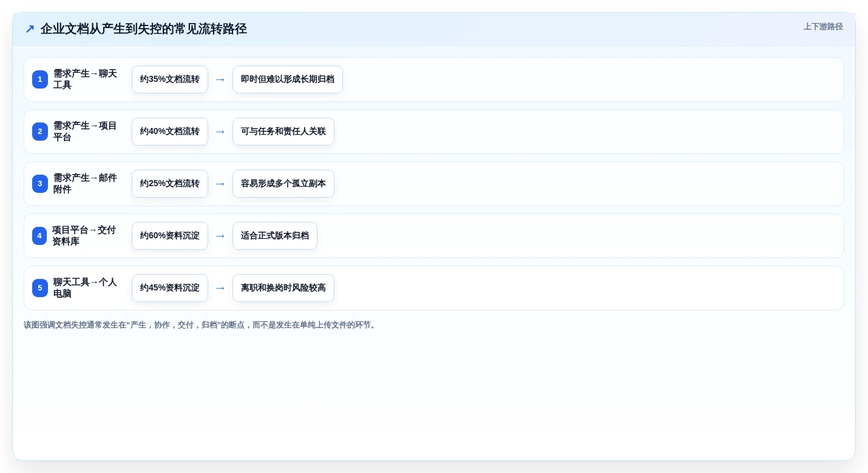Click the 约45%资料沉淀 chip

170,288
